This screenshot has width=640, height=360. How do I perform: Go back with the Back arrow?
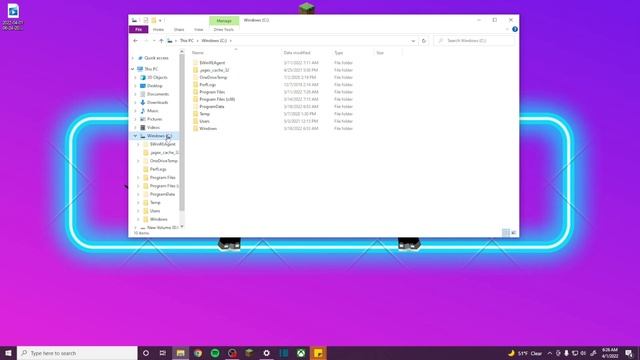click(x=136, y=41)
